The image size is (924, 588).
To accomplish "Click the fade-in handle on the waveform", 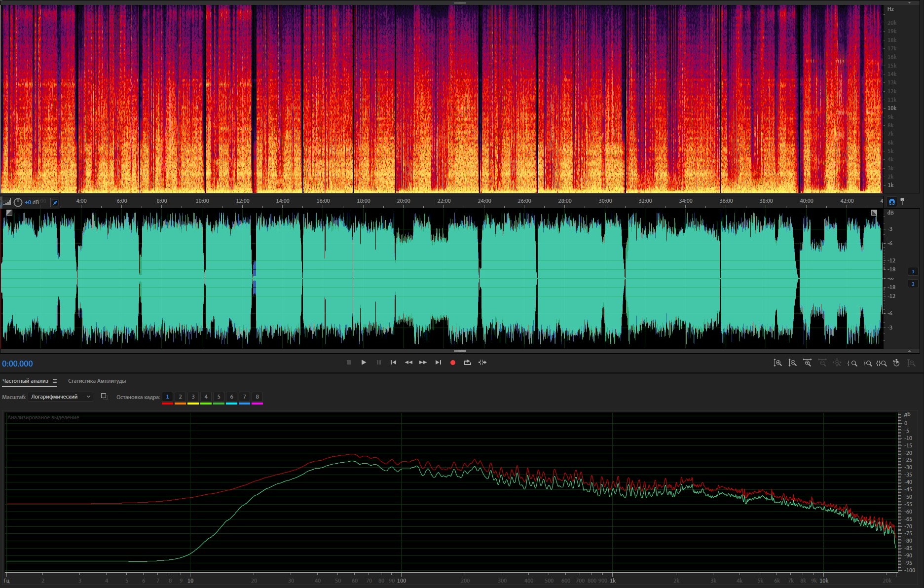I will pyautogui.click(x=9, y=213).
